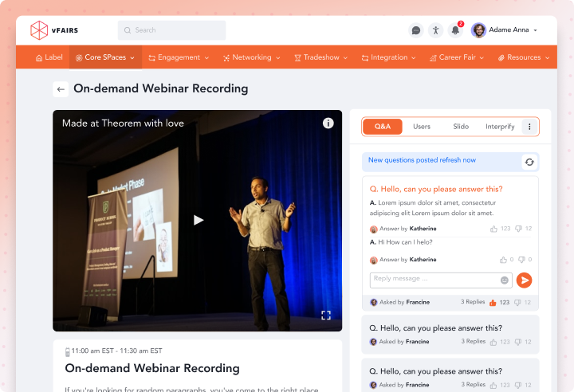The image size is (574, 392).
Task: Go to the Label home menu item
Action: click(x=49, y=57)
